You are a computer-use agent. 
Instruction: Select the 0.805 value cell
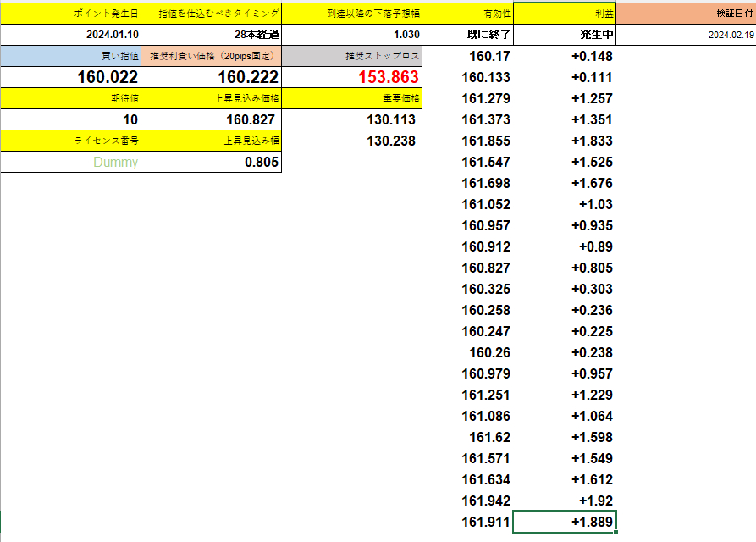(x=211, y=162)
